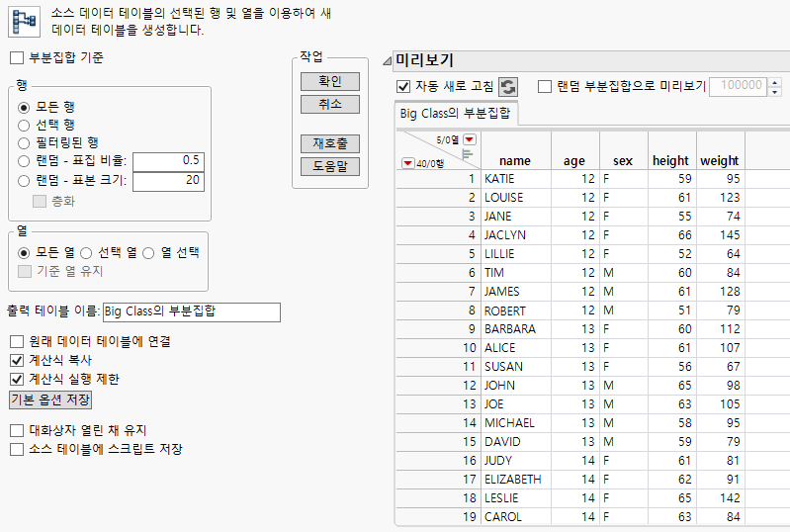Select row number 19 for CAROL
The image size is (790, 532).
coord(438,517)
